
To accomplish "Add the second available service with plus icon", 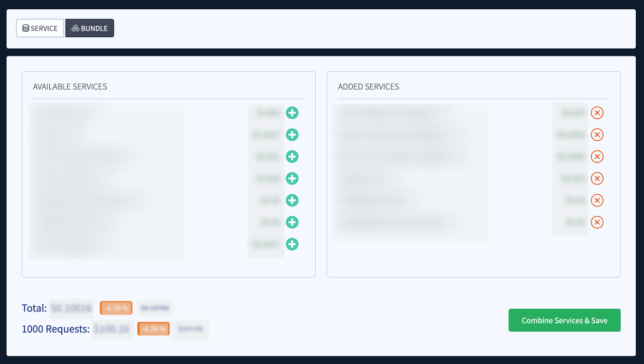I will pos(292,135).
